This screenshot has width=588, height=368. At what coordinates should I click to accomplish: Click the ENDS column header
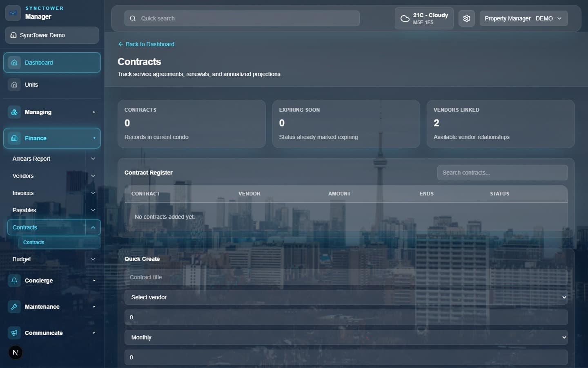coord(426,194)
